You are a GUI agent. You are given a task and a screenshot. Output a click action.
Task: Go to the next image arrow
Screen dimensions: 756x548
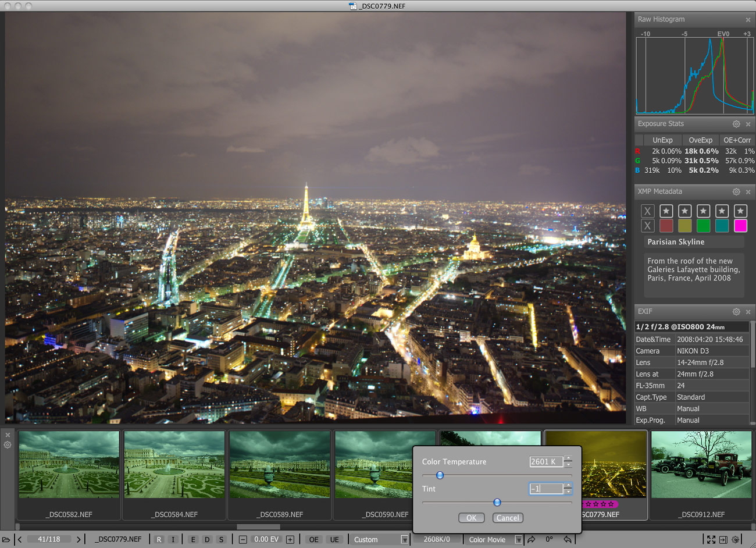(79, 540)
